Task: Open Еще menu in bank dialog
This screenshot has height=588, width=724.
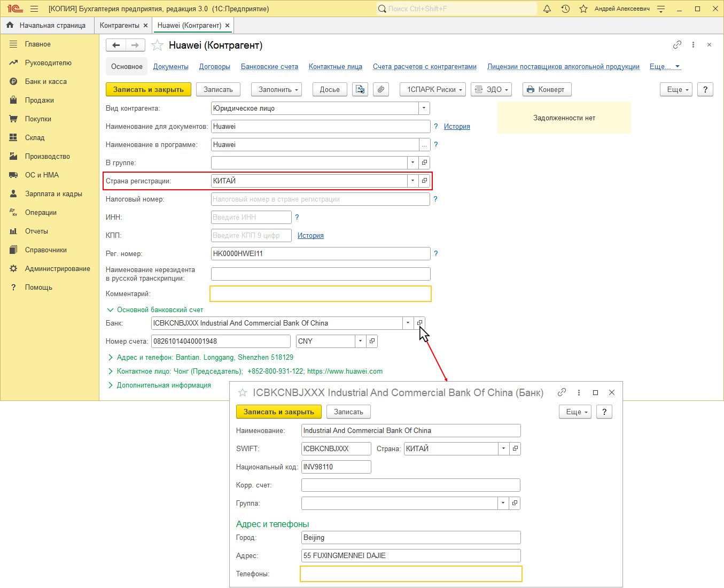Action: pyautogui.click(x=575, y=412)
